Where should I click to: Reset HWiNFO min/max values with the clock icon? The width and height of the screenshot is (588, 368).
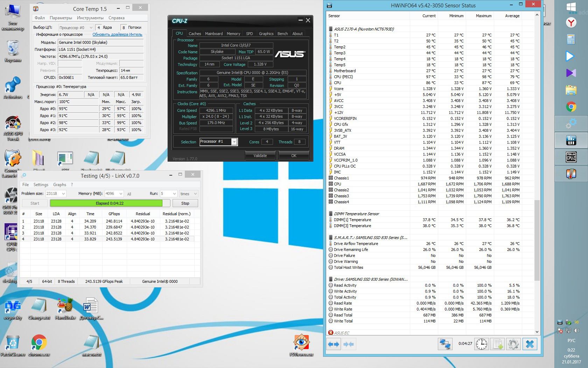(x=482, y=344)
